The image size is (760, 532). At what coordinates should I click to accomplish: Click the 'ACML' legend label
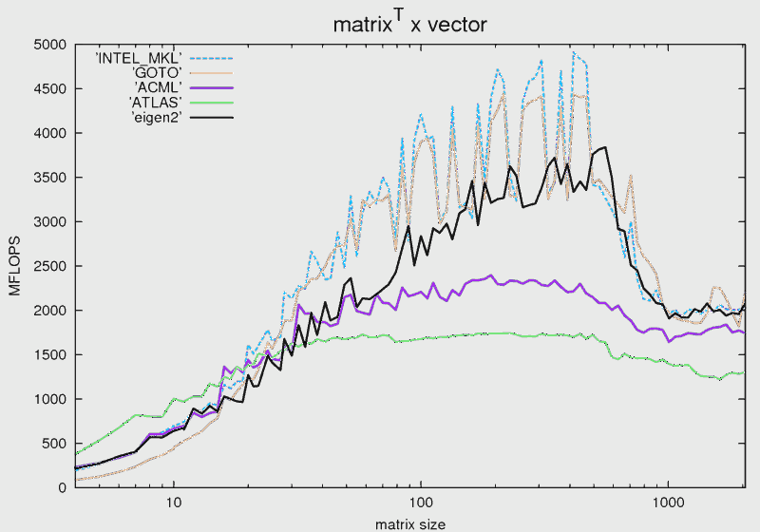(x=156, y=87)
